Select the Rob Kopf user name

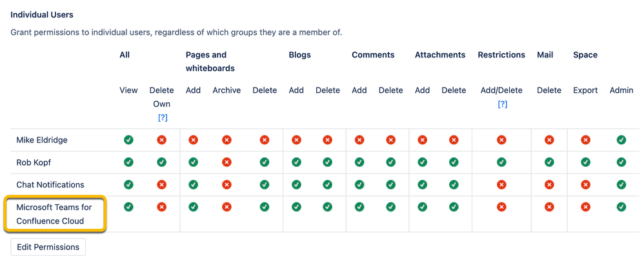[34, 162]
